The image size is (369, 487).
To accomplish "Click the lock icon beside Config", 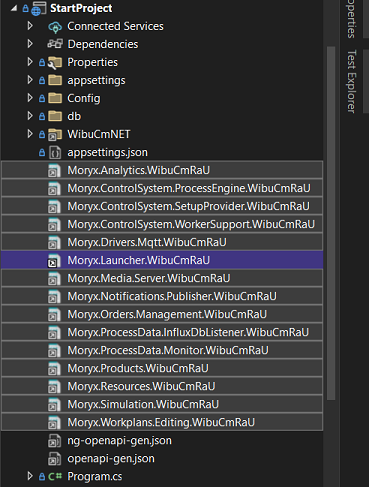I will pyautogui.click(x=42, y=98).
